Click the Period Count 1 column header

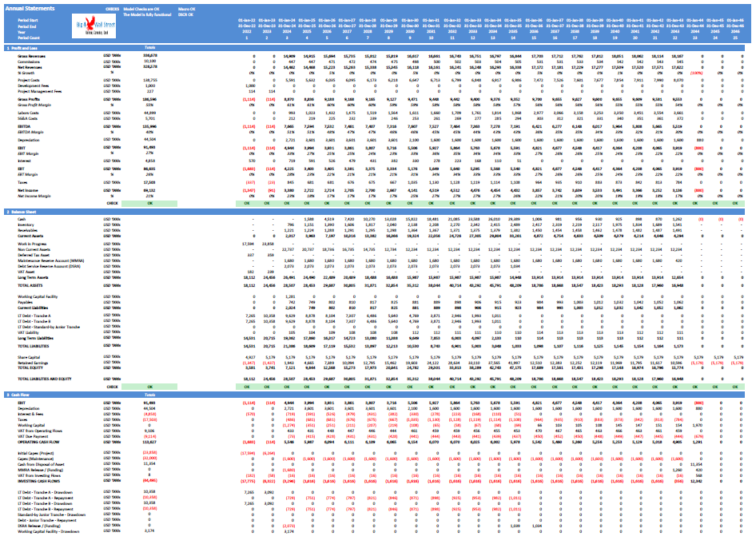(247, 38)
